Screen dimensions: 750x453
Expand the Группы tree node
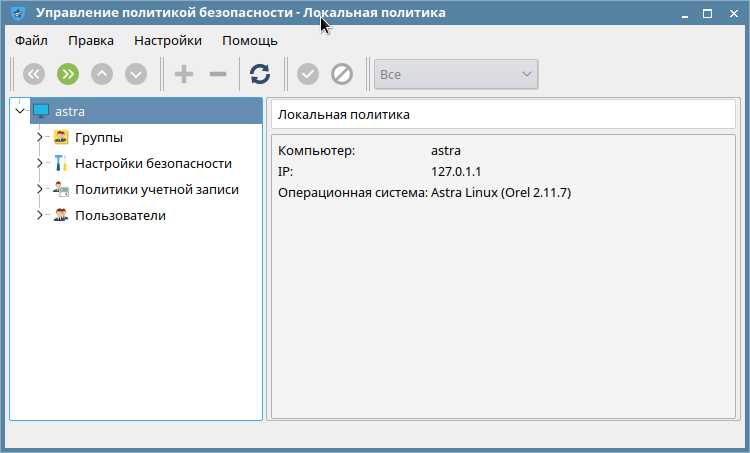click(40, 137)
